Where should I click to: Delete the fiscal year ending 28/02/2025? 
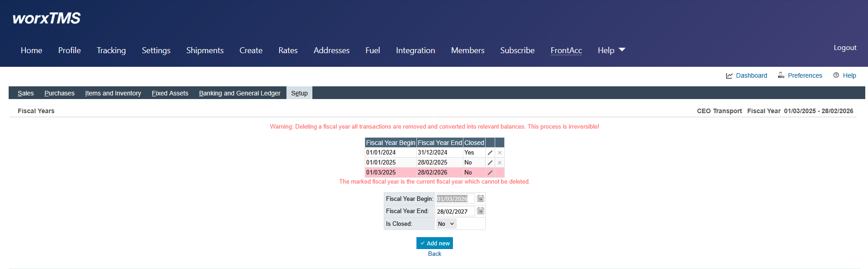click(500, 163)
